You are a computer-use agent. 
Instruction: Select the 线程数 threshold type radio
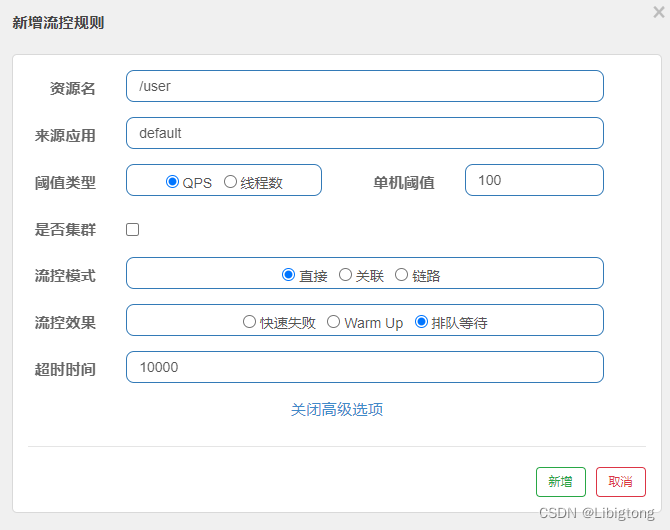(230, 182)
